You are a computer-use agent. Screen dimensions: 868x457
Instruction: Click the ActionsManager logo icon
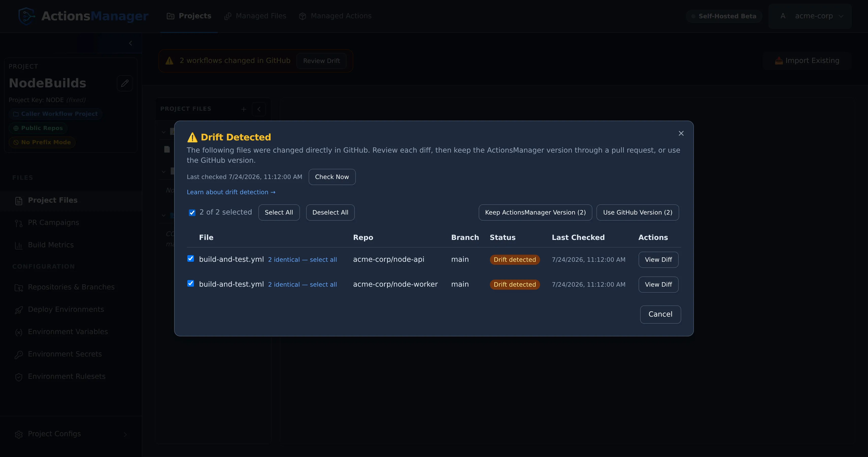(x=27, y=16)
